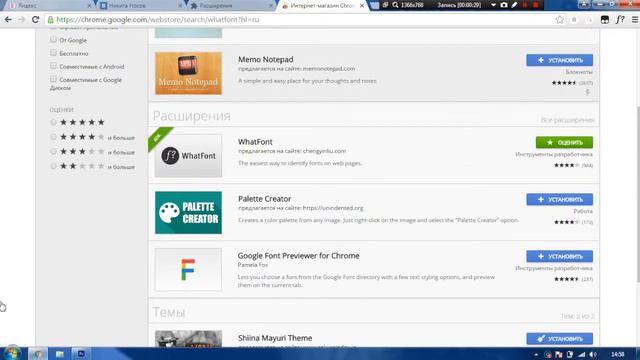
Task: Click the dark extension icon beside WhatFont
Action: click(x=605, y=20)
